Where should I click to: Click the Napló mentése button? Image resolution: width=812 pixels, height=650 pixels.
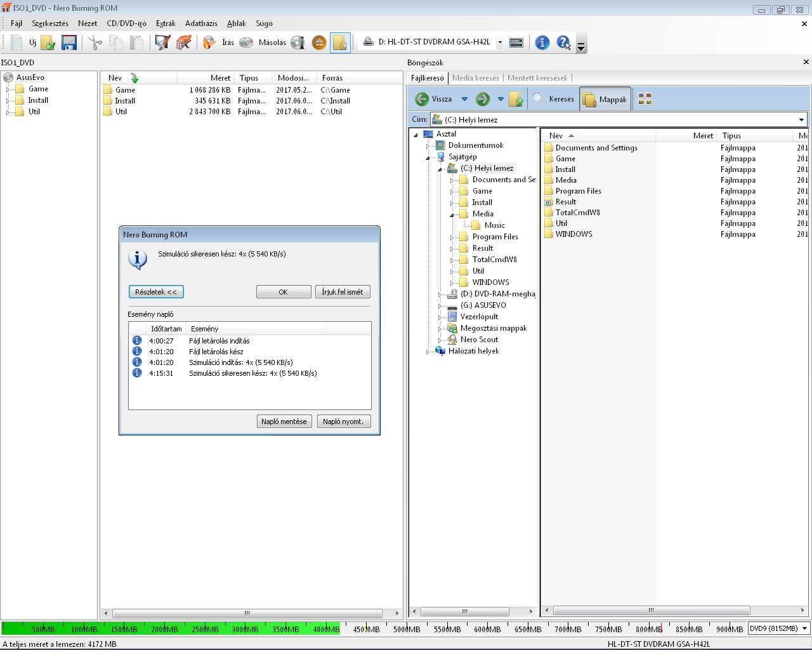point(284,421)
